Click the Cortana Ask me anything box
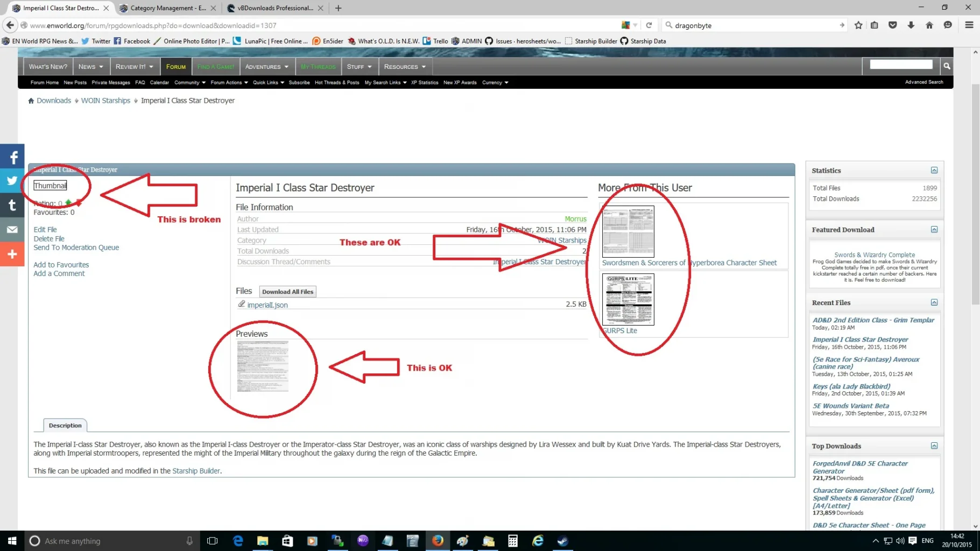Image resolution: width=980 pixels, height=551 pixels. 112,541
